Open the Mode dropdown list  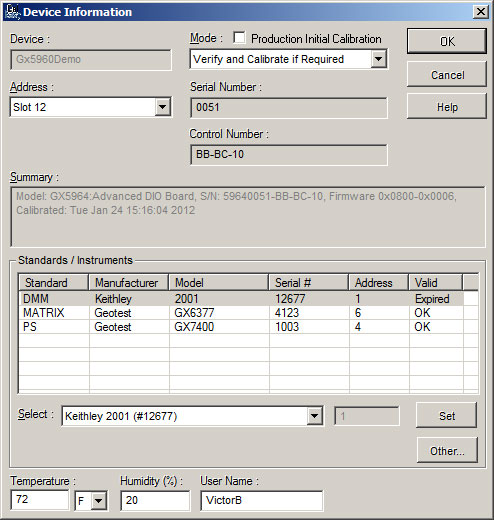click(379, 59)
